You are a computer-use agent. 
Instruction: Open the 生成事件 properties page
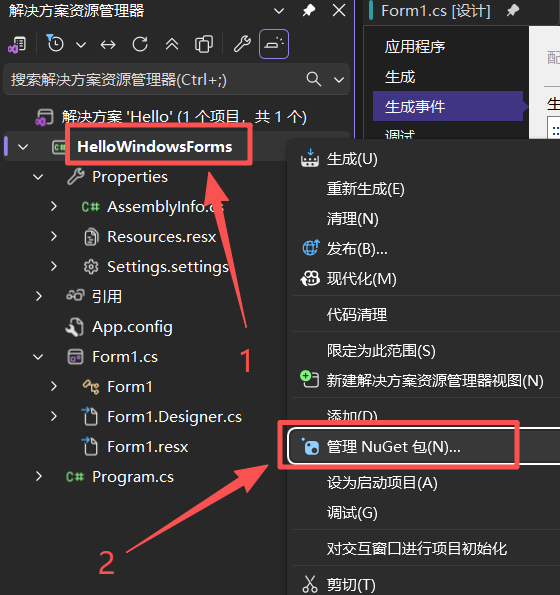point(448,106)
